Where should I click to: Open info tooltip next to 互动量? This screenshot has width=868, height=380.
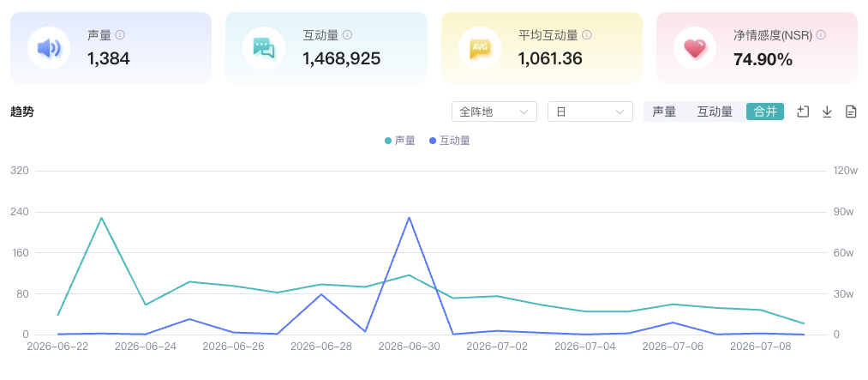tap(347, 35)
